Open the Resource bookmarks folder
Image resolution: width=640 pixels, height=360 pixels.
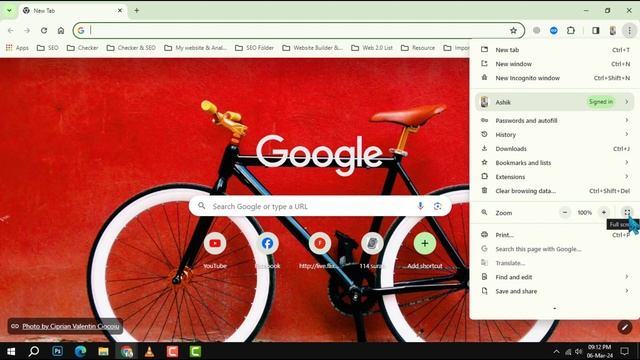tap(418, 48)
